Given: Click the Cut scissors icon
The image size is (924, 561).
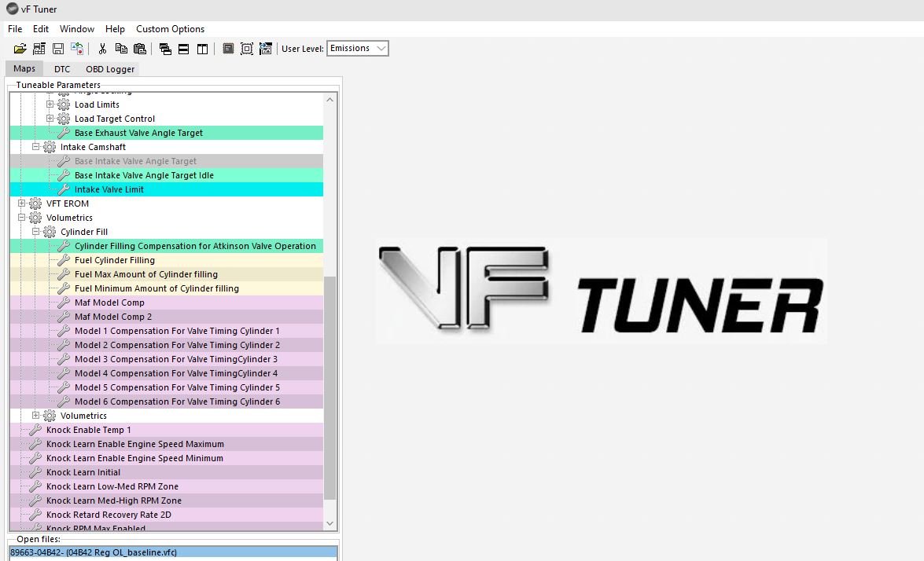Looking at the screenshot, I should (x=102, y=49).
